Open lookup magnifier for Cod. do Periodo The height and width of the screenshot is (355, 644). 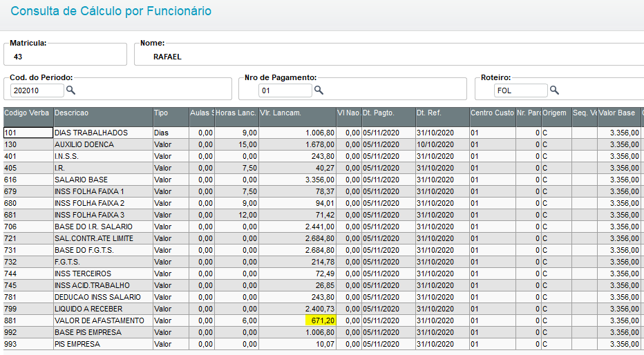70,90
